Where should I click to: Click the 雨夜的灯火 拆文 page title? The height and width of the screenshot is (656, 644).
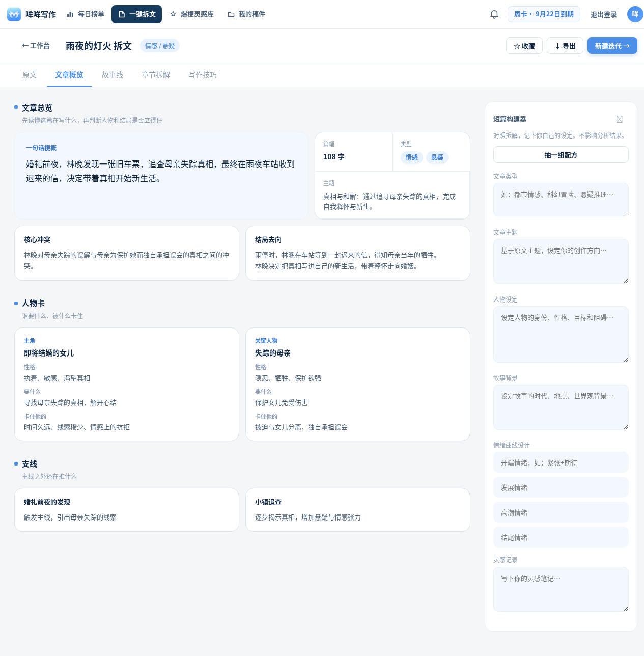click(x=99, y=46)
